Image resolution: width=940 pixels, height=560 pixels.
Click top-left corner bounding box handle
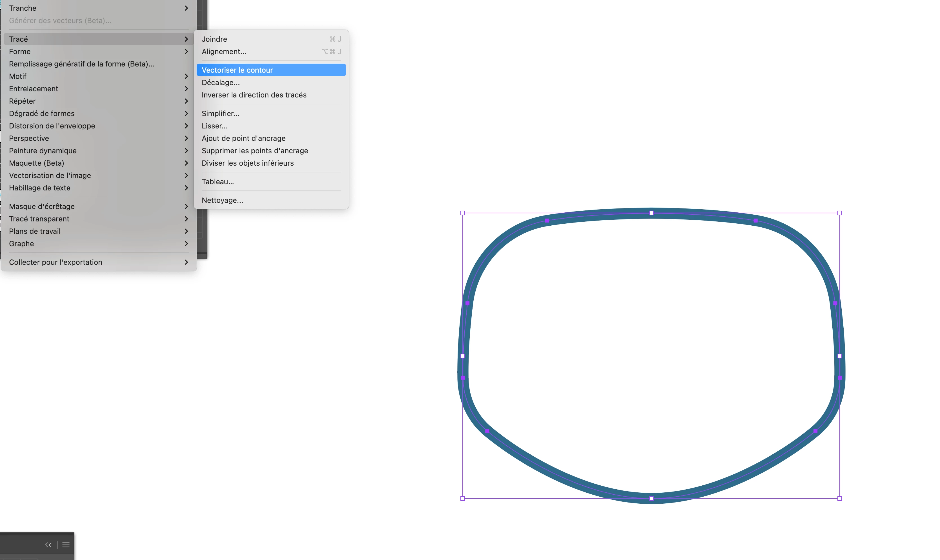coord(463,213)
